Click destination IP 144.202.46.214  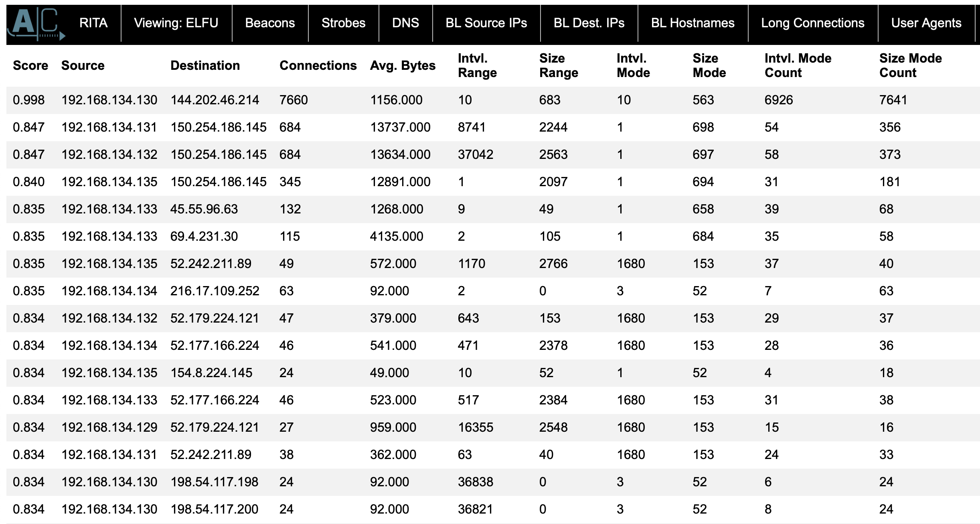coord(215,100)
